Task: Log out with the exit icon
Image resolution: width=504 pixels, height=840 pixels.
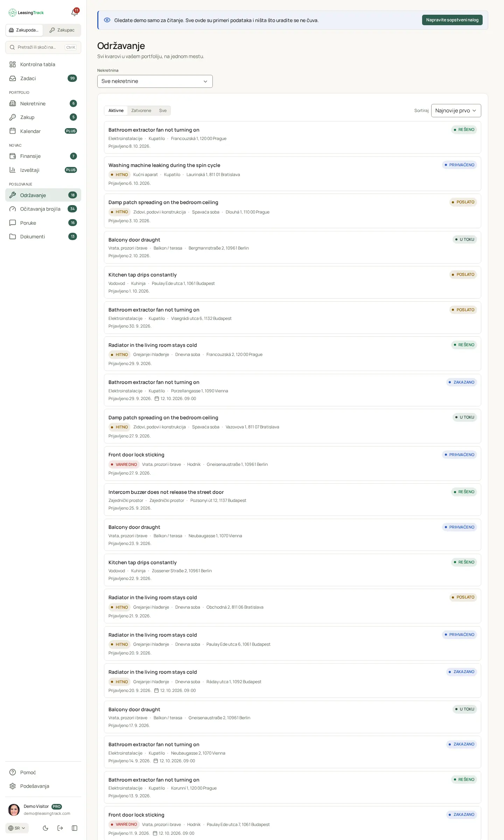Action: coord(60,828)
